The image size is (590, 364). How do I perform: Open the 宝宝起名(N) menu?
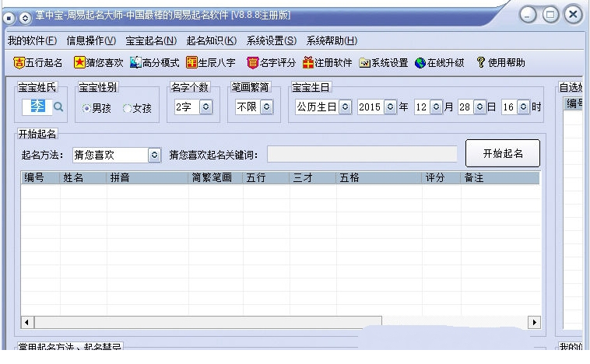click(151, 40)
